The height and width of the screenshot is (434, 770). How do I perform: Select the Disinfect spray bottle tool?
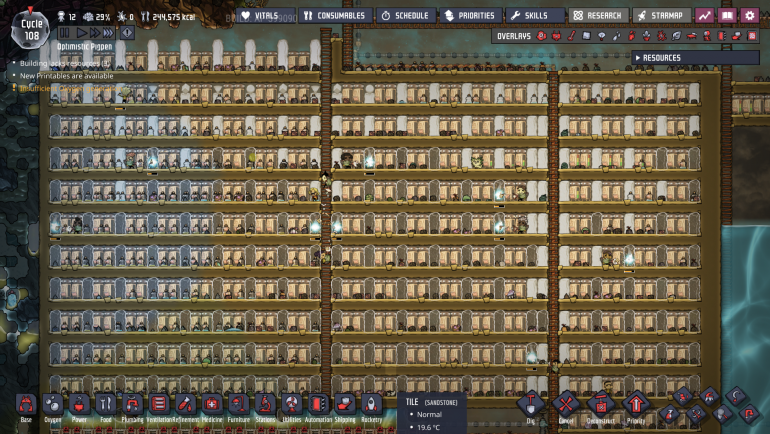[670, 414]
